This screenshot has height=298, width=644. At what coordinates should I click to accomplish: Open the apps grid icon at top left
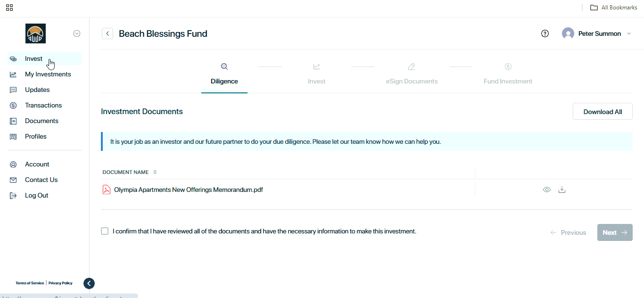[x=9, y=8]
